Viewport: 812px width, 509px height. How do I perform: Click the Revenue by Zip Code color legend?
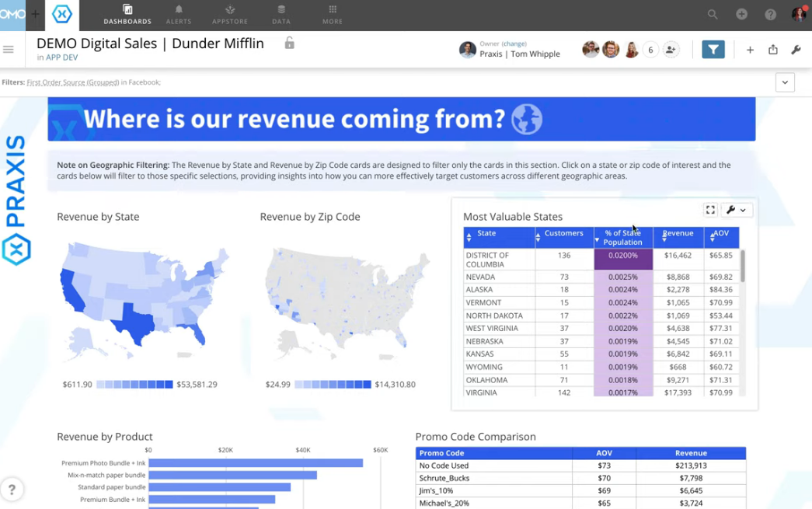click(333, 384)
